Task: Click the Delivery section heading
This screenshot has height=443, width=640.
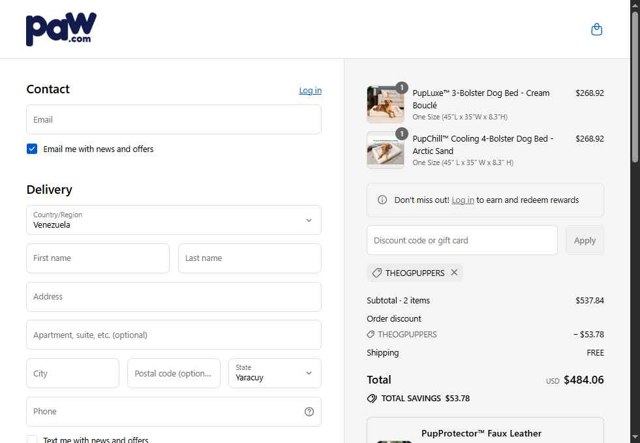Action: (x=49, y=189)
